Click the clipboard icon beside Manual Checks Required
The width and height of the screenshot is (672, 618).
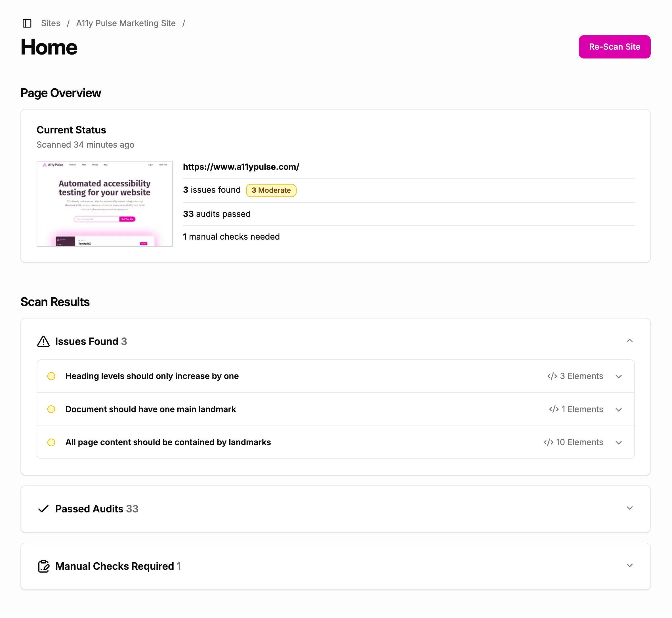click(x=43, y=566)
